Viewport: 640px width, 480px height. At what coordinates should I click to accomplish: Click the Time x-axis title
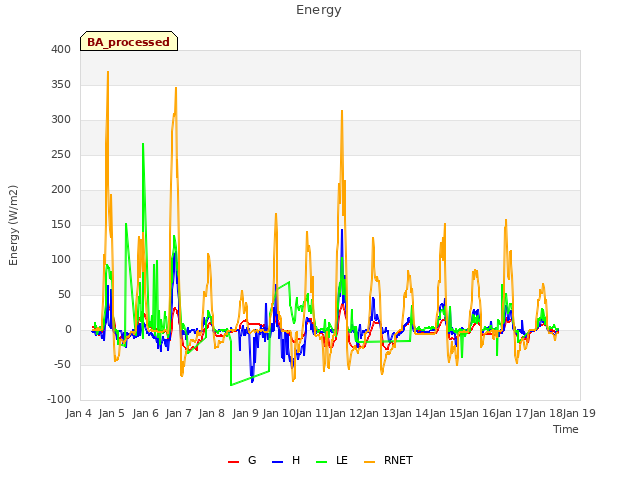566,429
